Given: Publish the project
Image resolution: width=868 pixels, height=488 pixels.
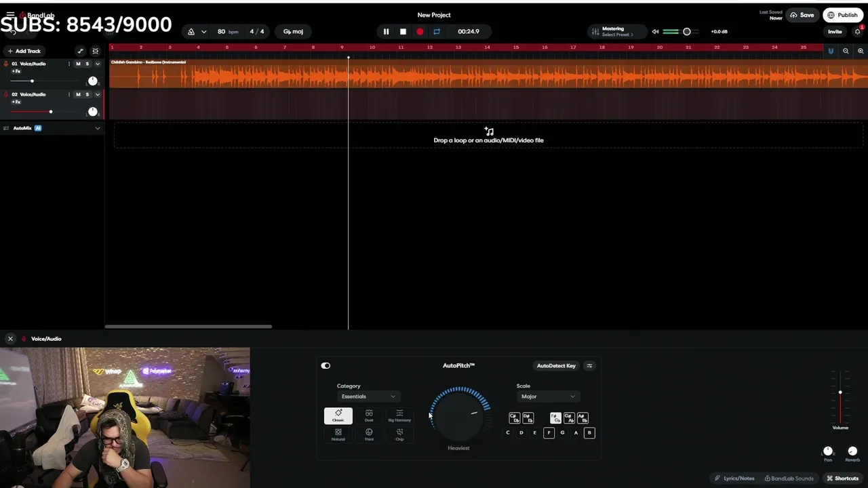Looking at the screenshot, I should (x=842, y=15).
